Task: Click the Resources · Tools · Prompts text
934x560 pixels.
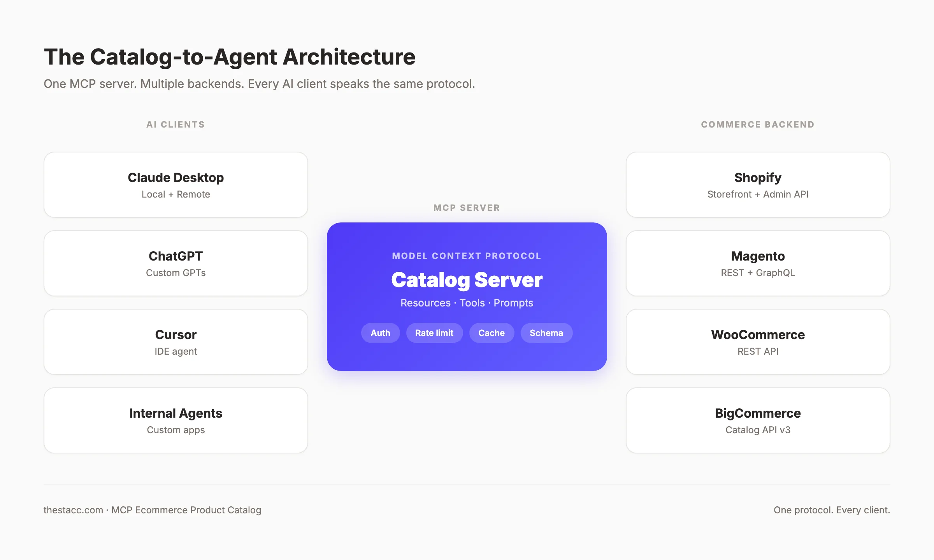Action: [467, 303]
